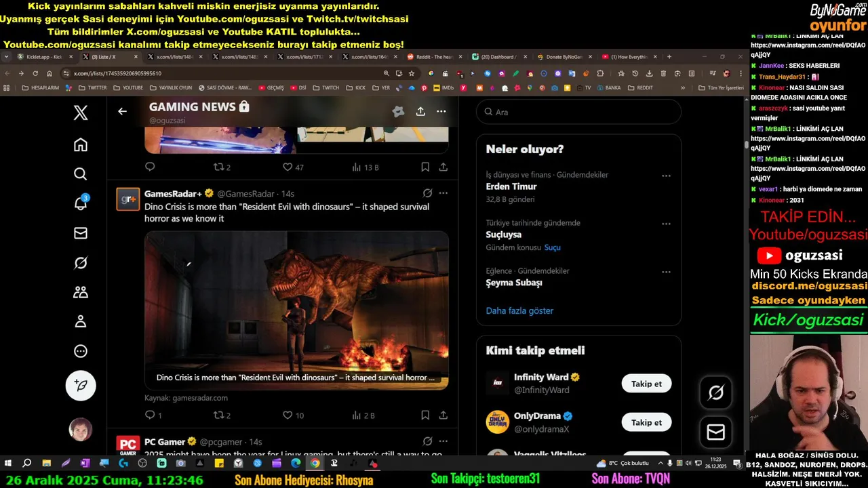Open BANKA bookmarks folder
Viewport: 868px width, 488px height.
608,87
